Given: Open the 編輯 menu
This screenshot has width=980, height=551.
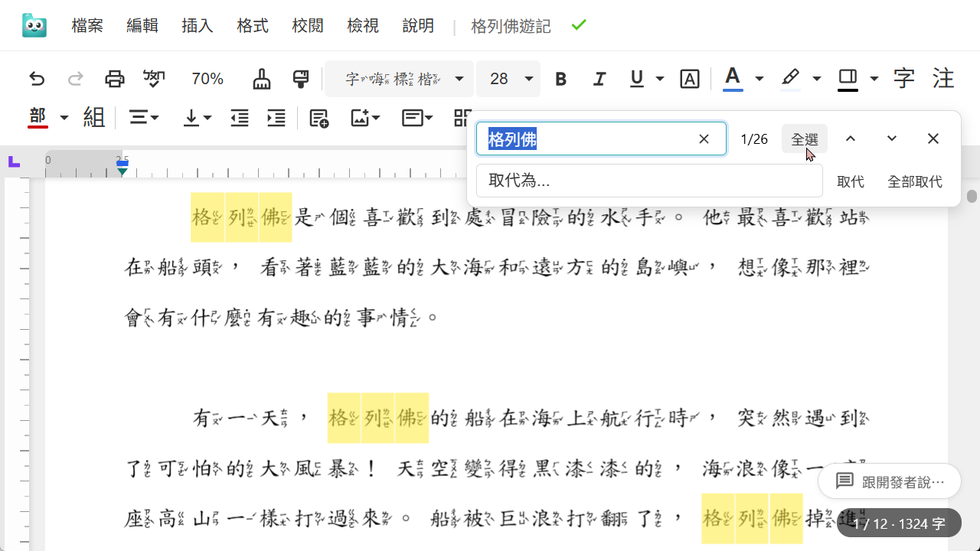Looking at the screenshot, I should [x=142, y=26].
